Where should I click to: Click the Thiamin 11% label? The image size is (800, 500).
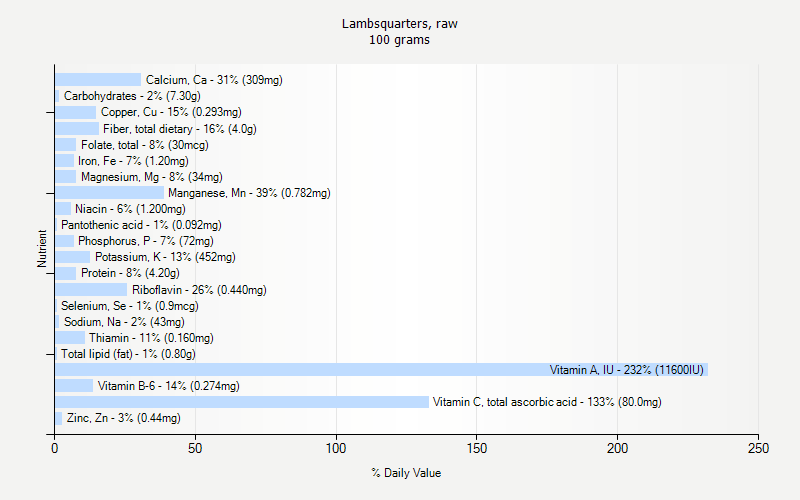click(151, 338)
